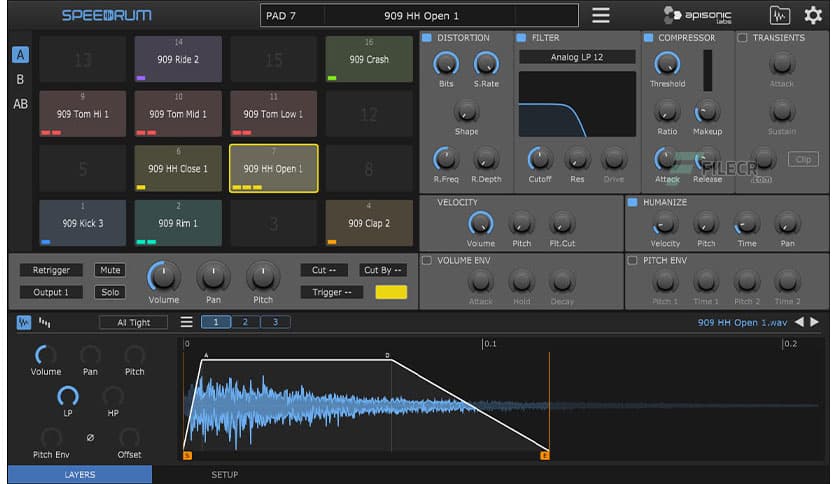Image resolution: width=836 pixels, height=484 pixels.
Task: Click the Velocity Volume knob
Action: coord(480,224)
